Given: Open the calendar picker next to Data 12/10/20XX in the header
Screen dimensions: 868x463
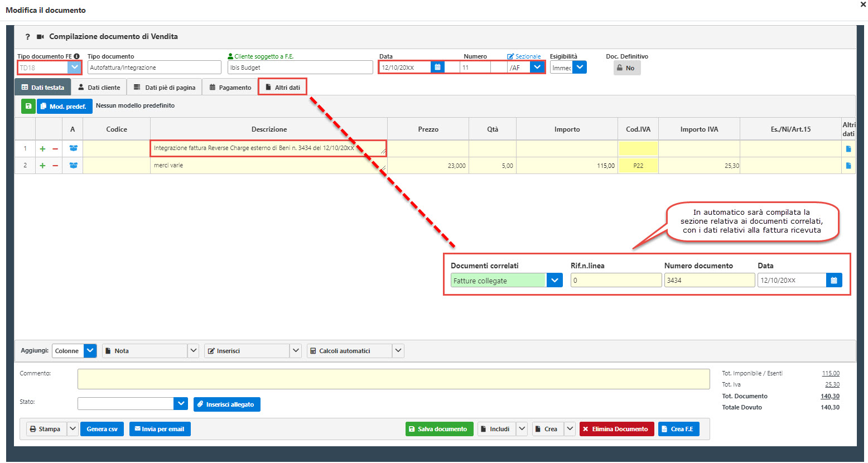Looking at the screenshot, I should 438,67.
